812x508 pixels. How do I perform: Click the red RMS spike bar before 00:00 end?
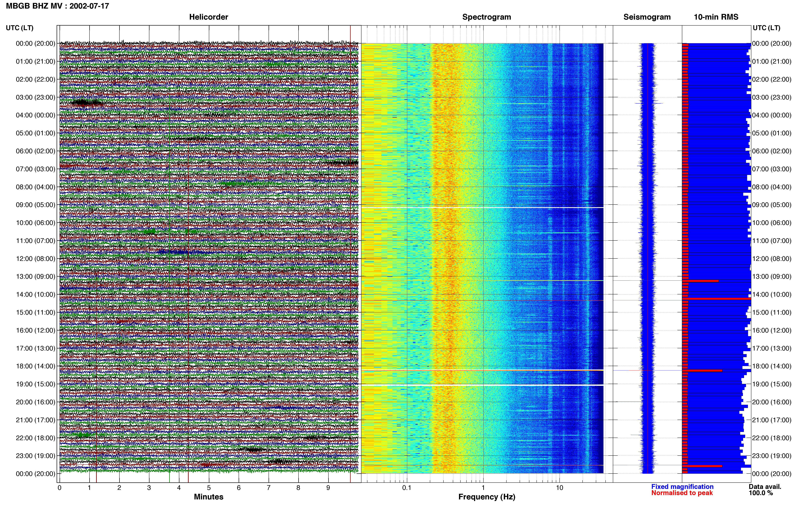tap(702, 466)
